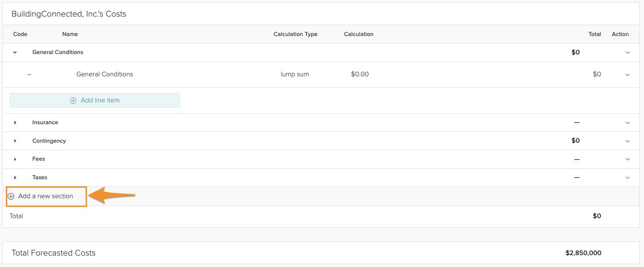Click the $0.00 calculation value

pos(359,74)
